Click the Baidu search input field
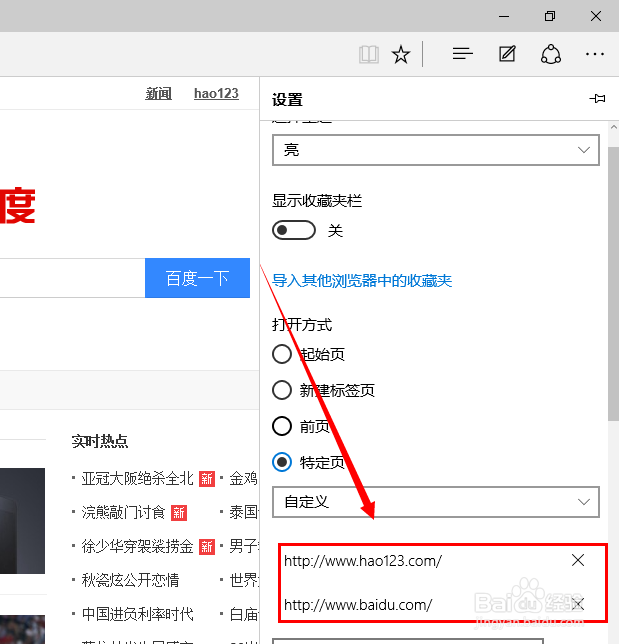This screenshot has height=644, width=619. (x=72, y=278)
